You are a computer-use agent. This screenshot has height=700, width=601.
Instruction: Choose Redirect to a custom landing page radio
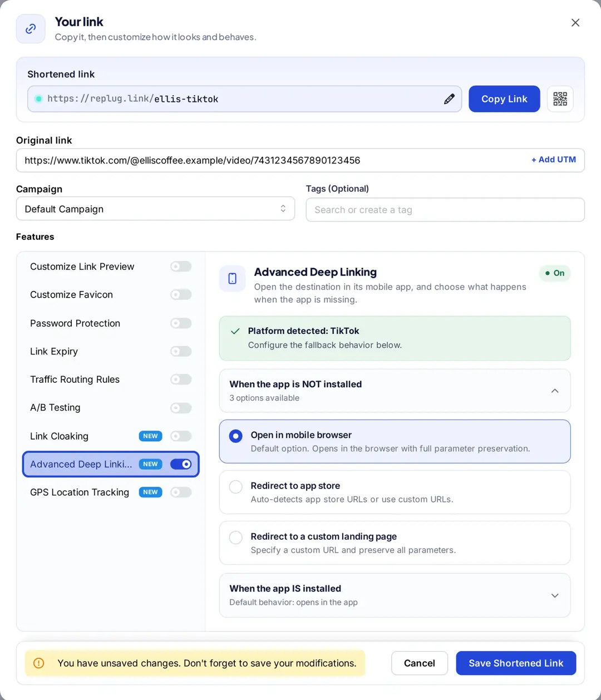[x=236, y=538]
